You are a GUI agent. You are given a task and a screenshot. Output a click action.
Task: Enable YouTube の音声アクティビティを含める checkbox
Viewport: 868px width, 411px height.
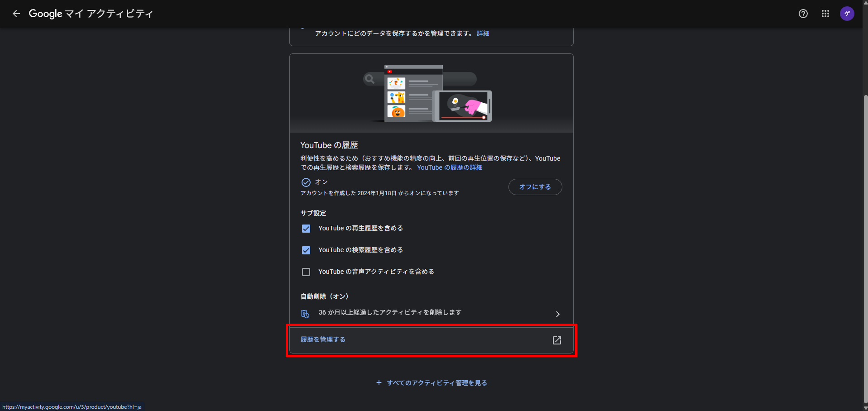tap(306, 272)
